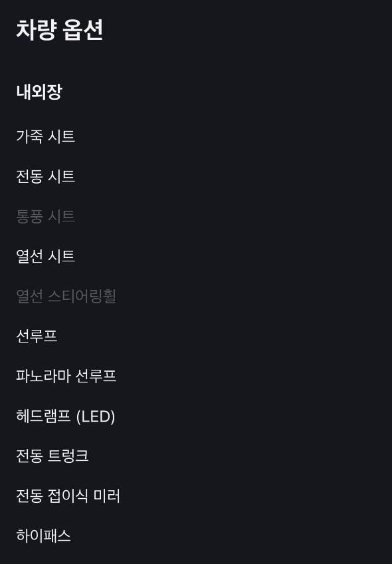Tap the 하이패스 item
The height and width of the screenshot is (564, 392).
[x=43, y=535]
